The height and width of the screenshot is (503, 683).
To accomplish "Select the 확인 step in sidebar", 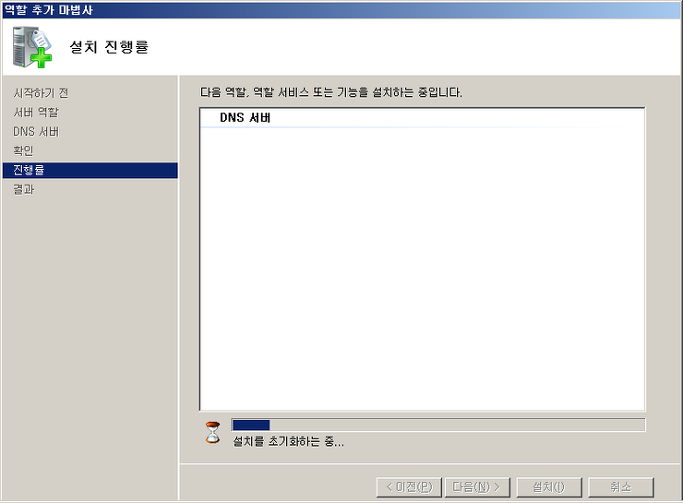I will point(24,150).
